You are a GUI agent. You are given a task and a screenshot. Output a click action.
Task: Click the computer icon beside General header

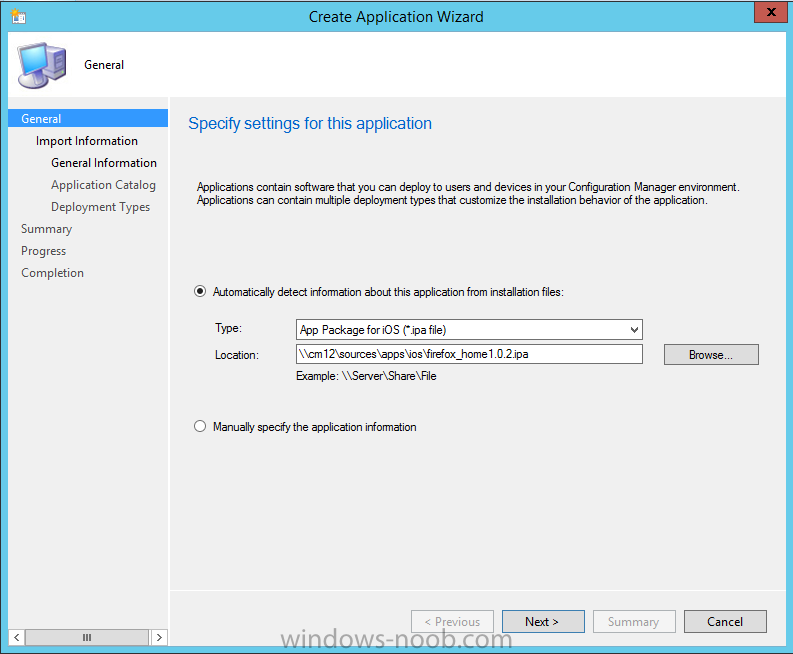pyautogui.click(x=41, y=65)
